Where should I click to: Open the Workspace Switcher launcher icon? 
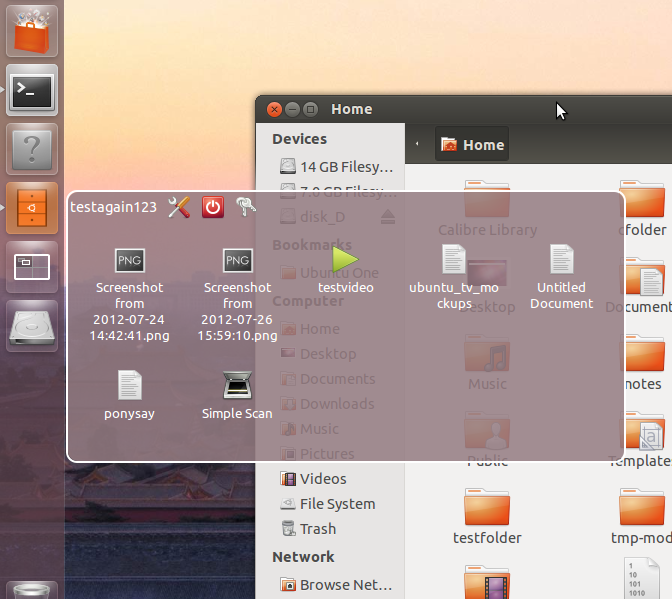(32, 267)
